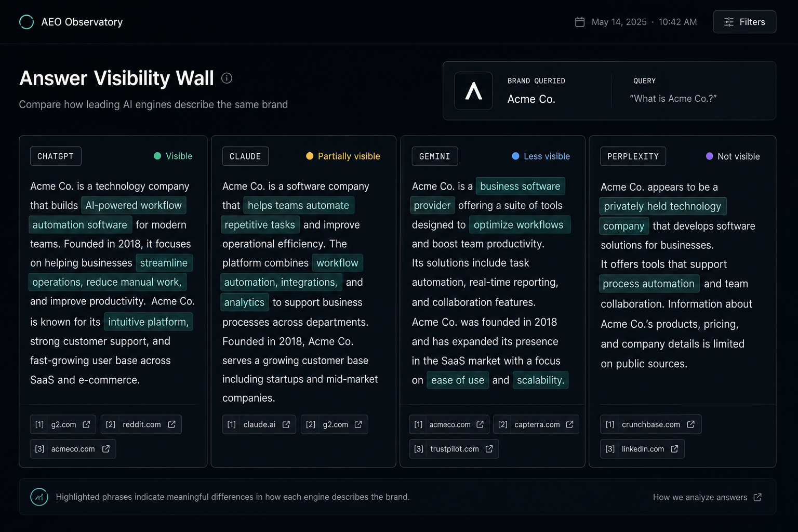Open acmeco.com external link icon in ChatGPT card

(105, 449)
